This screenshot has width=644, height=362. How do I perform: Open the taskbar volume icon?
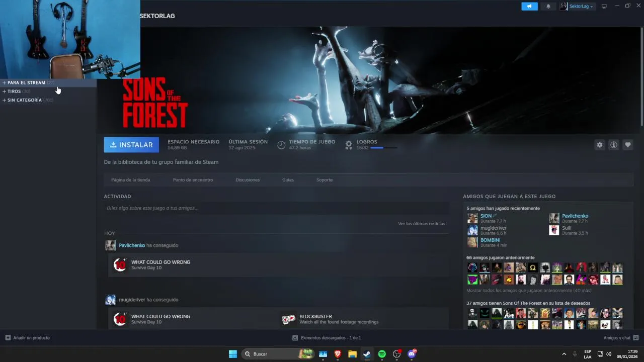(x=608, y=354)
